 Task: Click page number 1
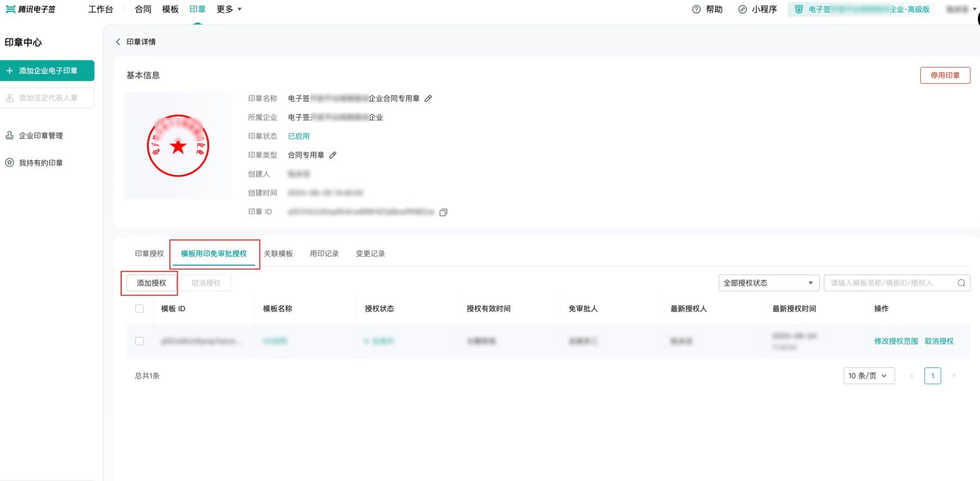[933, 376]
